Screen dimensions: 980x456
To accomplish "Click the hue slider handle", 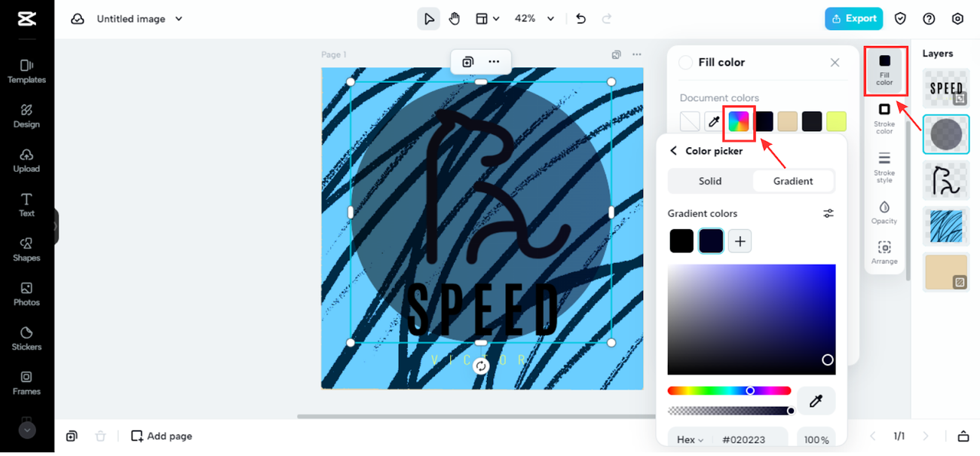I will (x=750, y=391).
